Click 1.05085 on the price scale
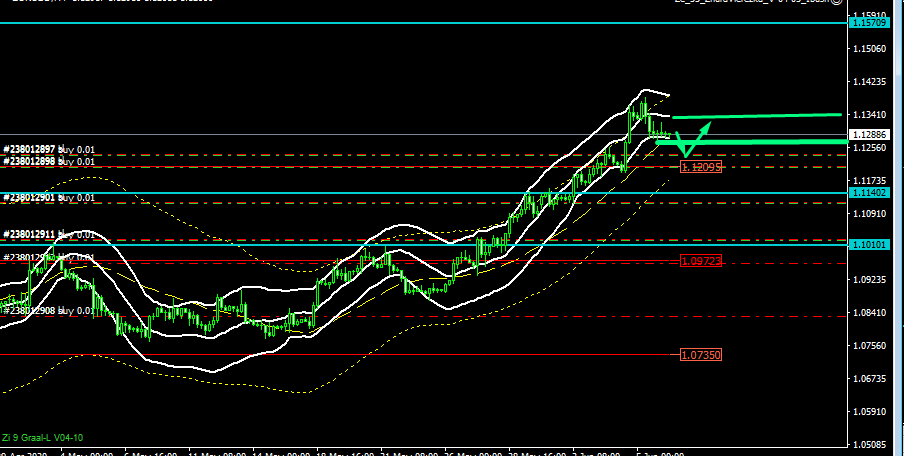The width and height of the screenshot is (904, 456). tap(869, 444)
